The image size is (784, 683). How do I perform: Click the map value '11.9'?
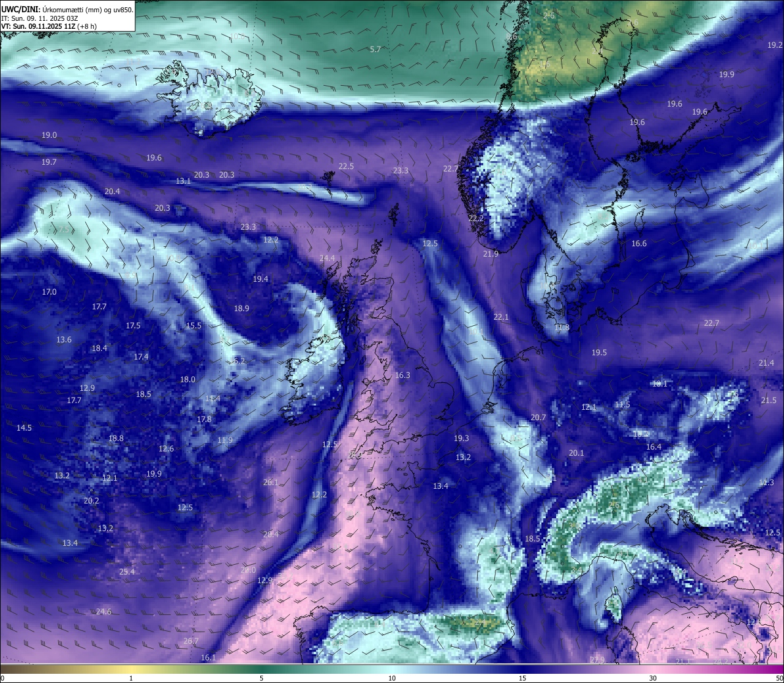(x=225, y=440)
